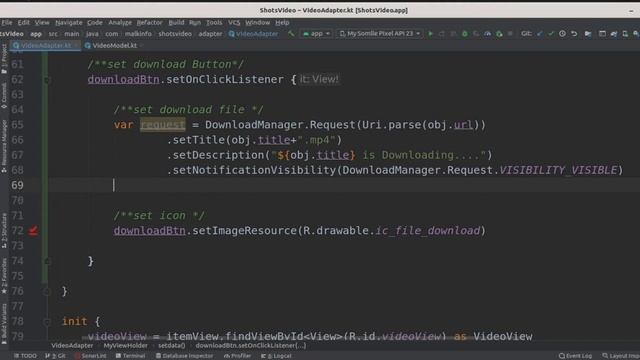Open the Analyze menu
Screen dimensions: 640x360
coord(120,22)
